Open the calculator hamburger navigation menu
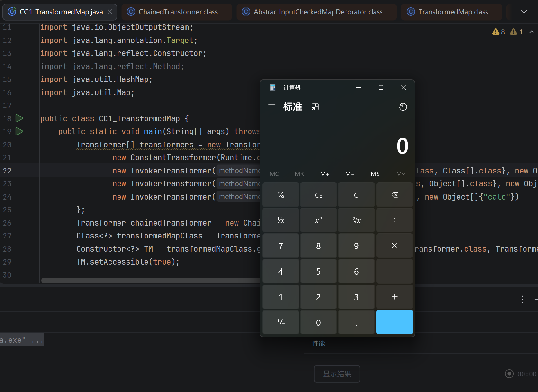 [x=272, y=107]
